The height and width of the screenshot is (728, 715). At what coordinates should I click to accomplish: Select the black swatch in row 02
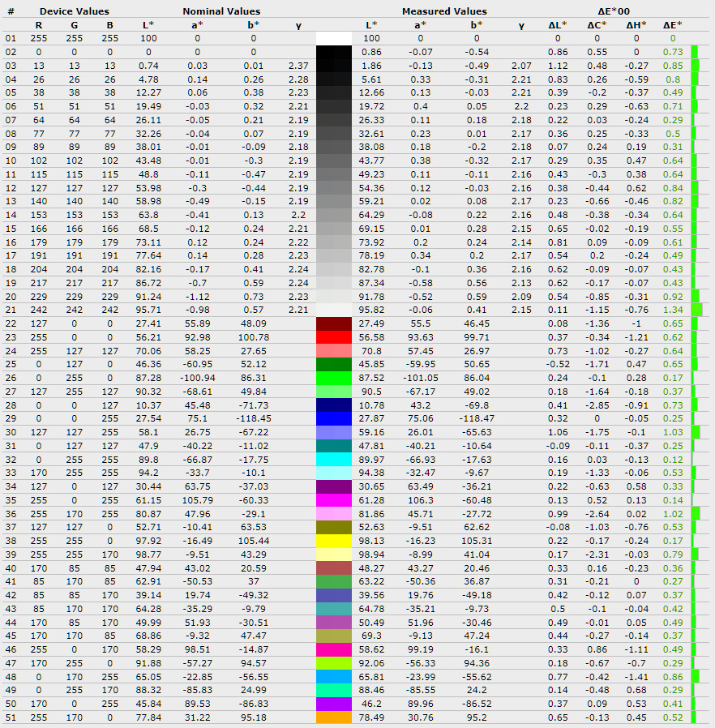click(333, 52)
